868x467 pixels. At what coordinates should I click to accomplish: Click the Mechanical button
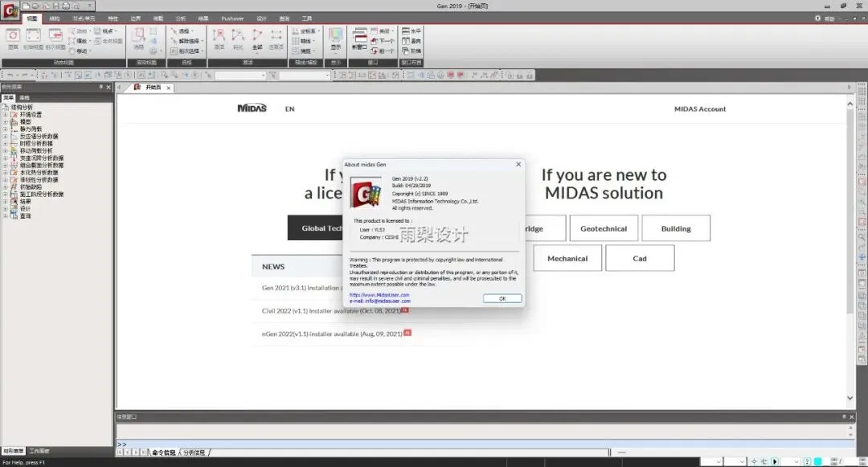pos(567,258)
